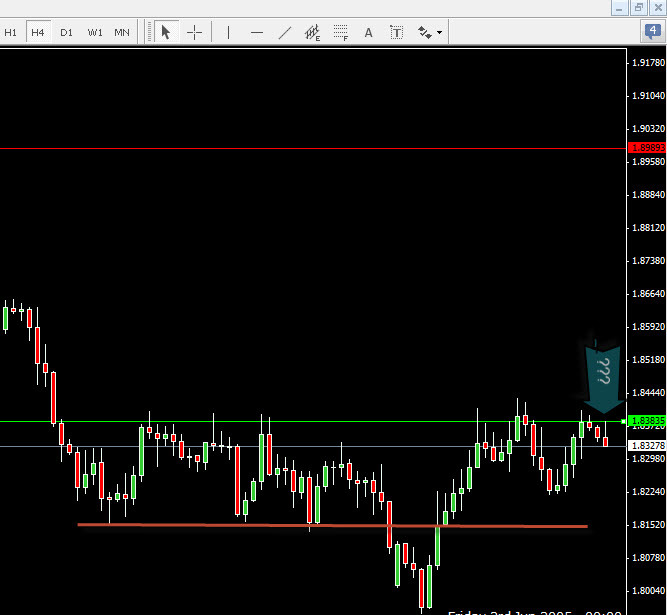Select the orange support line near 1.81520
667x615 pixels.
tap(333, 526)
